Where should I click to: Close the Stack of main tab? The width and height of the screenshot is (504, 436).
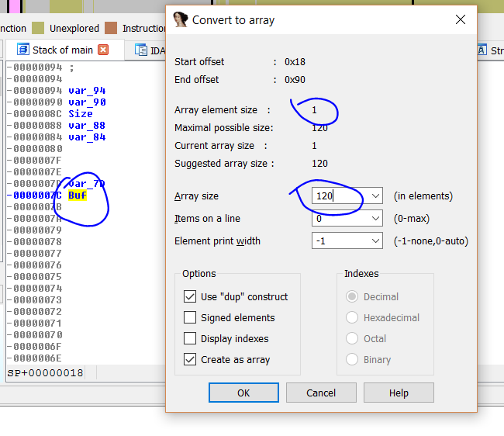(103, 50)
